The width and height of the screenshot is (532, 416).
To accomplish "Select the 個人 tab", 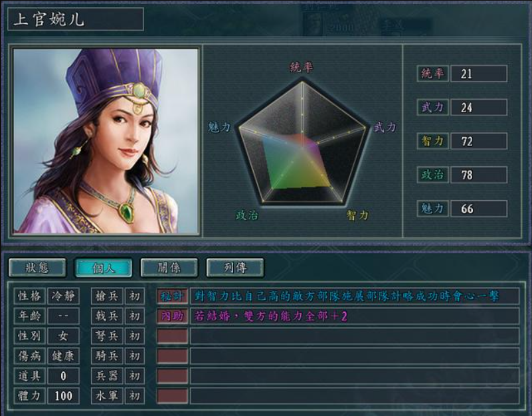I will click(104, 268).
